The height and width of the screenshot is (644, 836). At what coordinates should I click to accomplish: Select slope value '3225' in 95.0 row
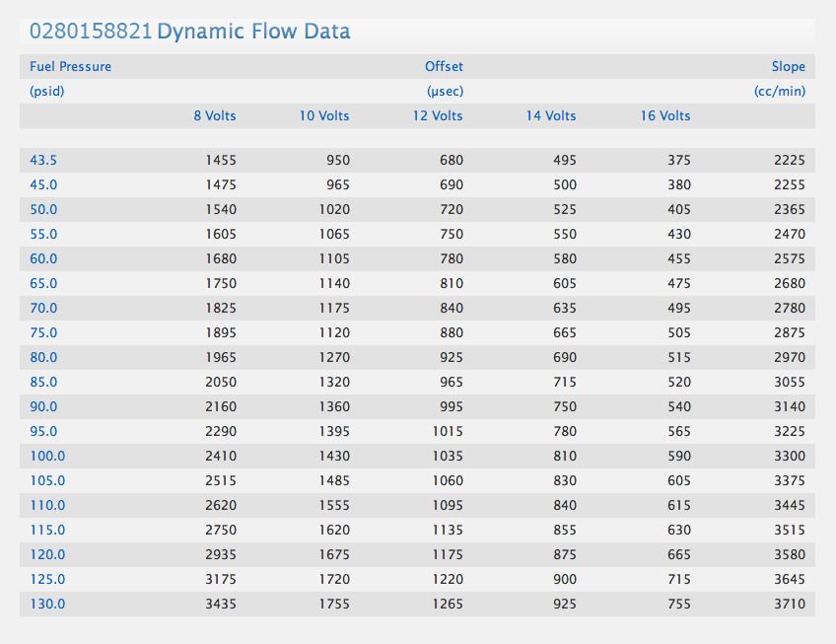[789, 431]
